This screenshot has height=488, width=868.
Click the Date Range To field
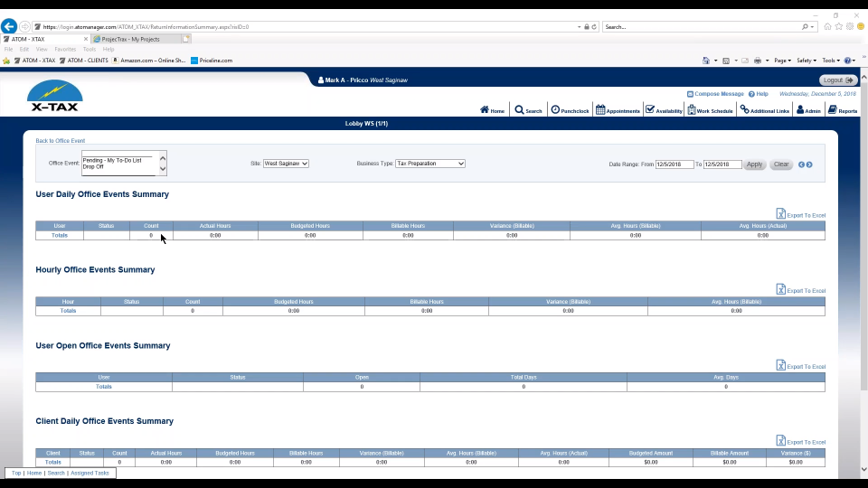click(722, 164)
